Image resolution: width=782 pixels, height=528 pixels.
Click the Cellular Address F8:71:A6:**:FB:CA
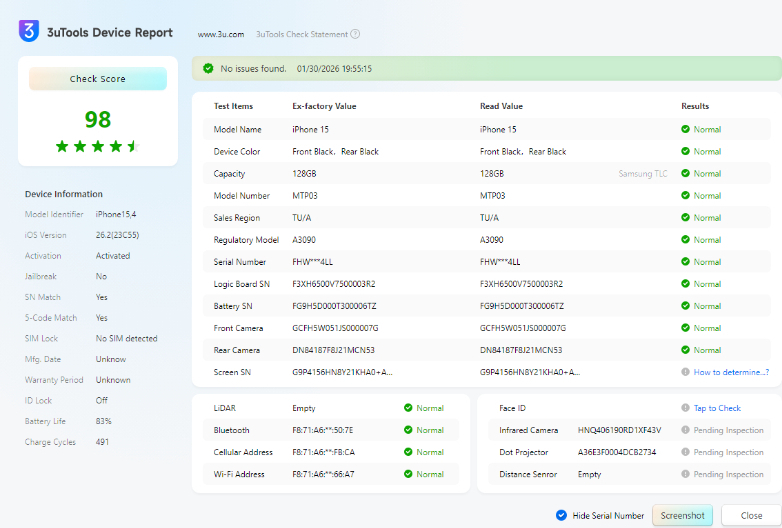click(324, 452)
